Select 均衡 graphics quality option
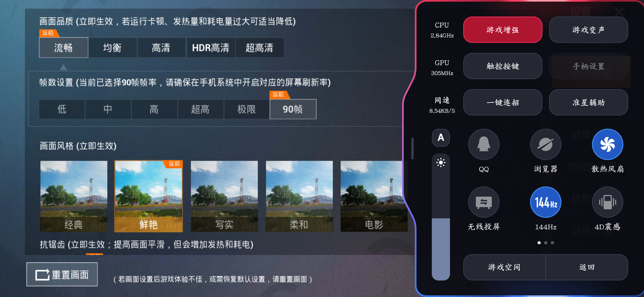The height and width of the screenshot is (297, 644). pos(112,48)
